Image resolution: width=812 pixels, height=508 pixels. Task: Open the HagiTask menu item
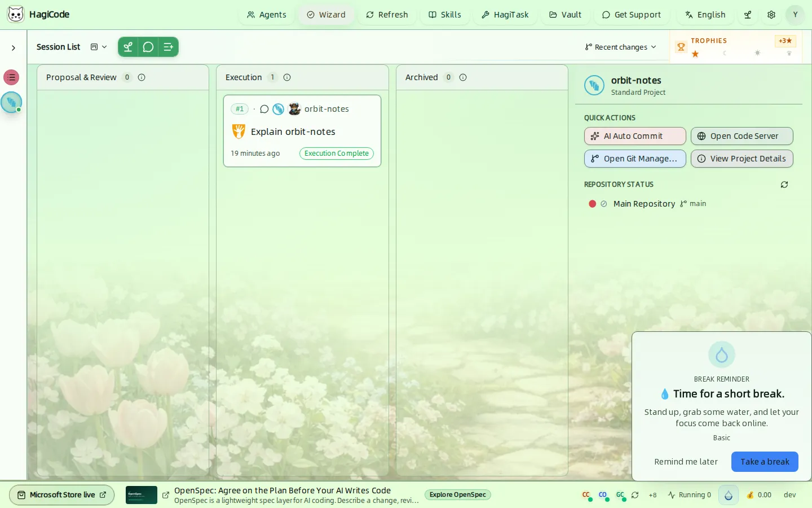click(x=505, y=15)
